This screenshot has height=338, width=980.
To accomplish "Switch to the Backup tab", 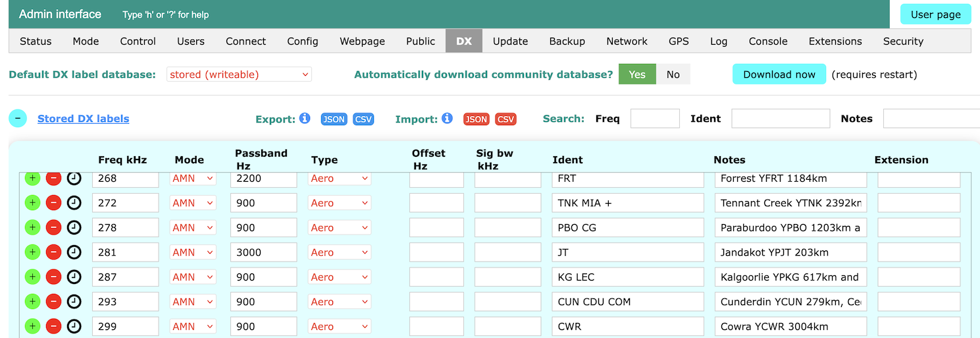I will point(567,41).
